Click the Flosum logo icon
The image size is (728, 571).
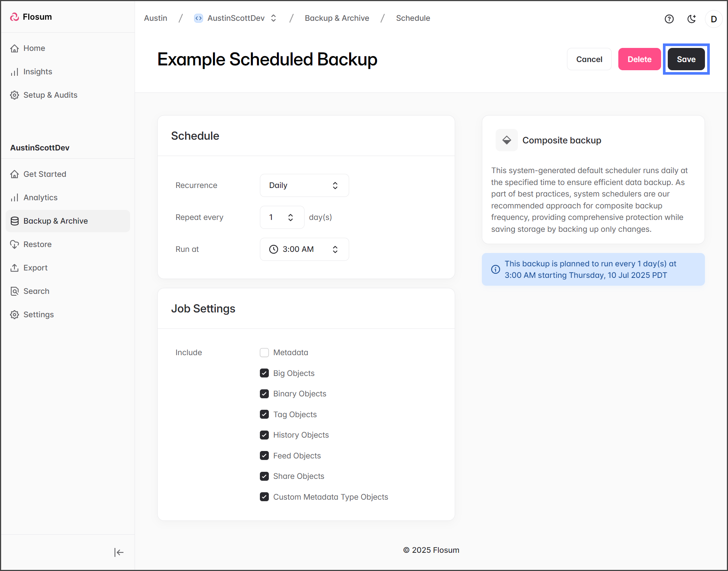point(15,17)
